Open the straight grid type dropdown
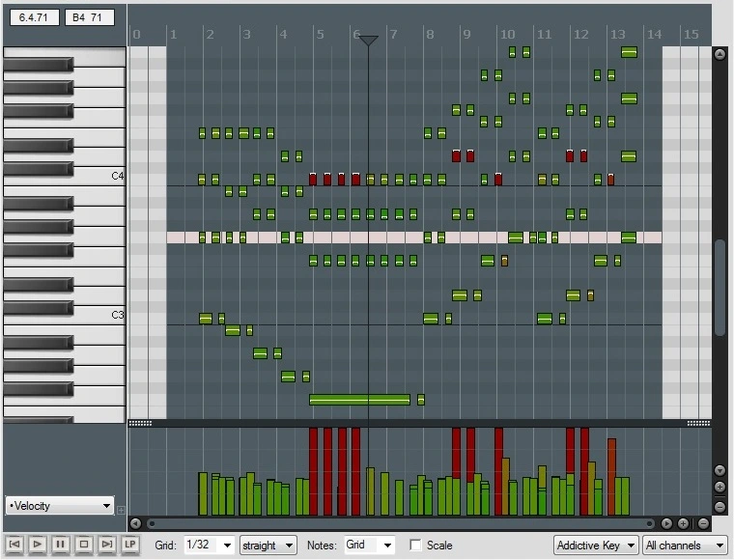This screenshot has height=560, width=734. pyautogui.click(x=268, y=545)
